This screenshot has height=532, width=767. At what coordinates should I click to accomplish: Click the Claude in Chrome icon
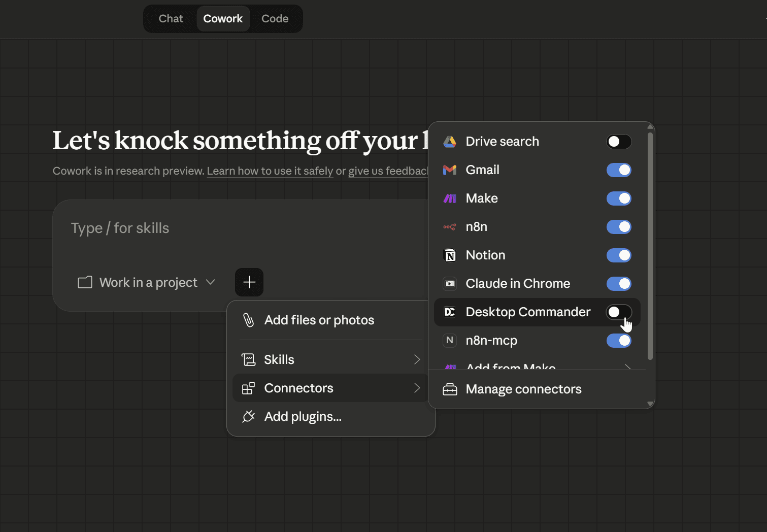(450, 284)
